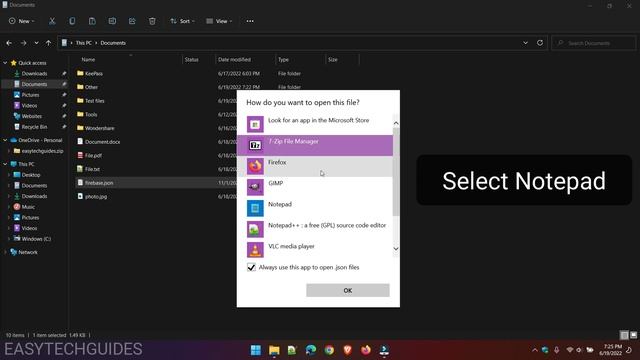This screenshot has width=640, height=360.
Task: Select the Notepad app icon
Action: [x=255, y=208]
